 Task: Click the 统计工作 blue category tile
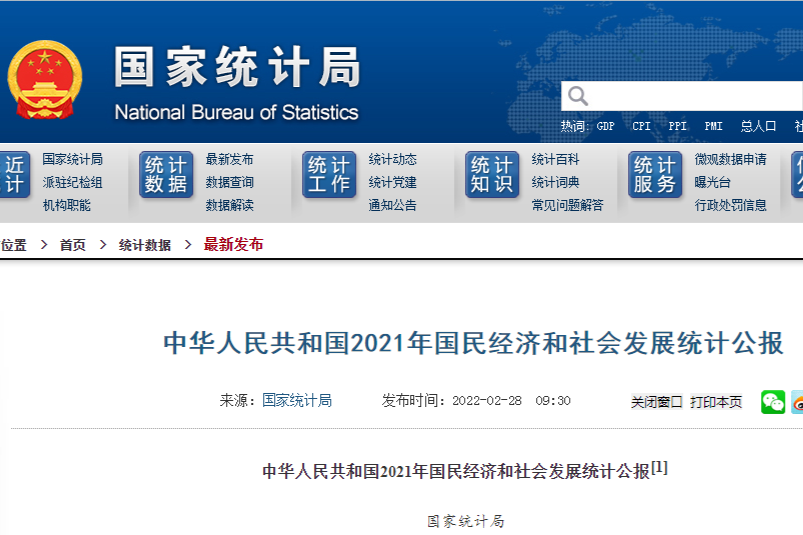coord(329,175)
